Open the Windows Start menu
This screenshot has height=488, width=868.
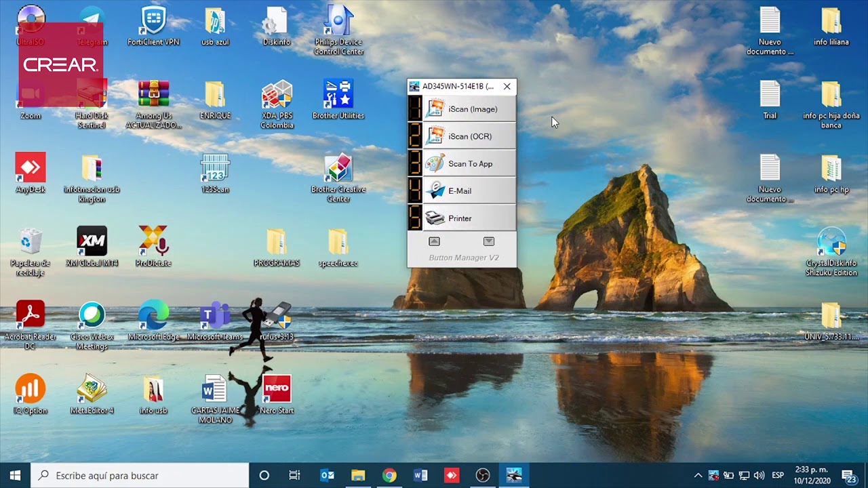click(x=15, y=475)
